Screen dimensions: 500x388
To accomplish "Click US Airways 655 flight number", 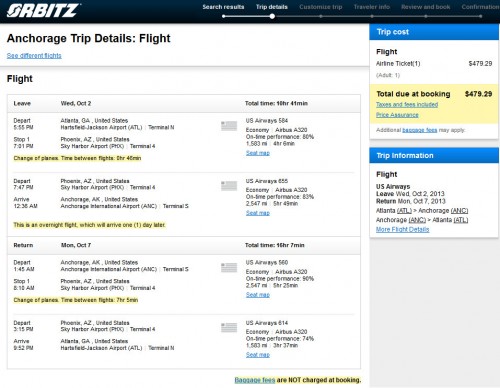I will (267, 181).
